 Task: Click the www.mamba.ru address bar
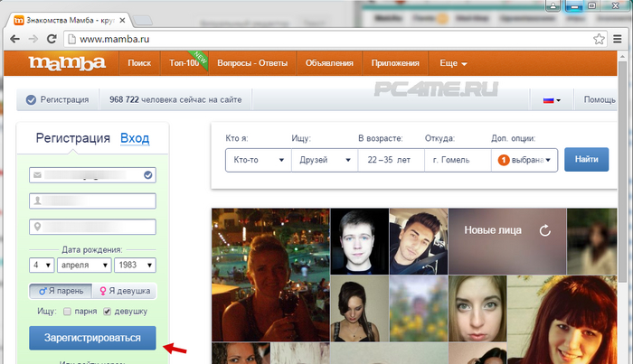(326, 39)
